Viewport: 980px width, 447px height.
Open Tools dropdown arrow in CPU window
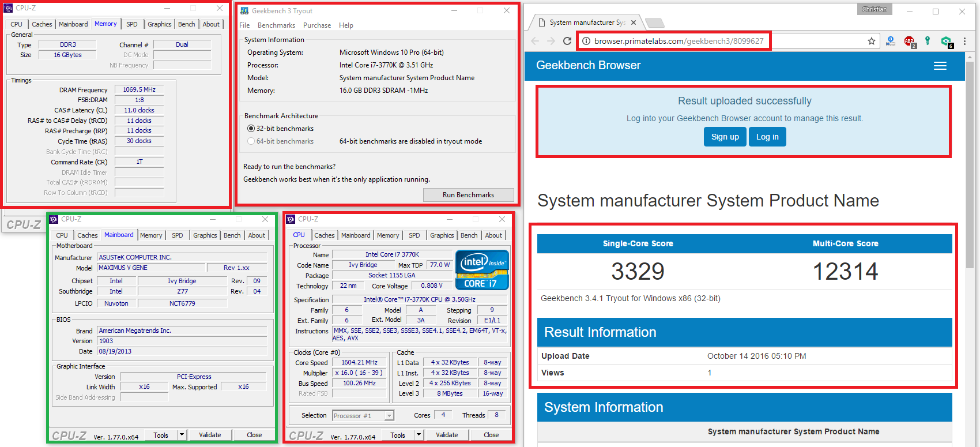(419, 435)
